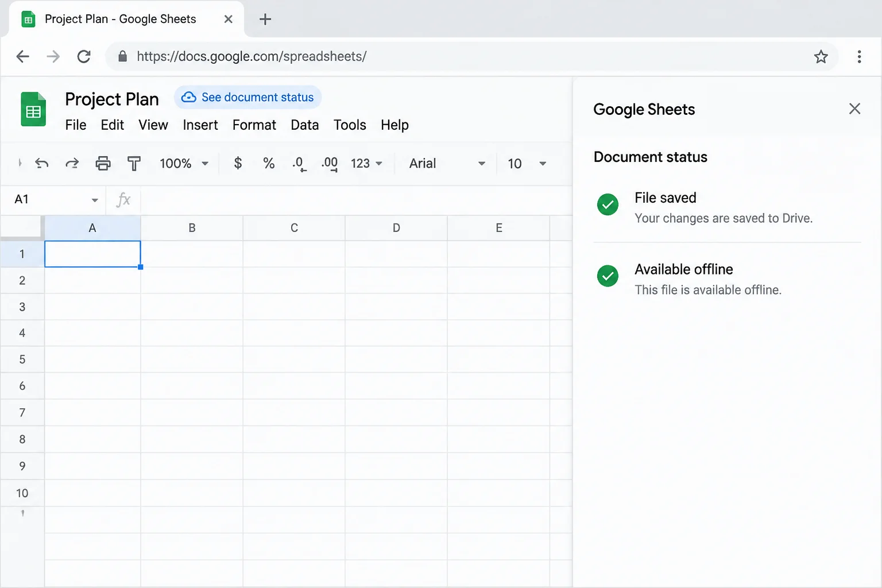Image resolution: width=882 pixels, height=588 pixels.
Task: Click the Redo arrow in the toolbar
Action: [72, 164]
